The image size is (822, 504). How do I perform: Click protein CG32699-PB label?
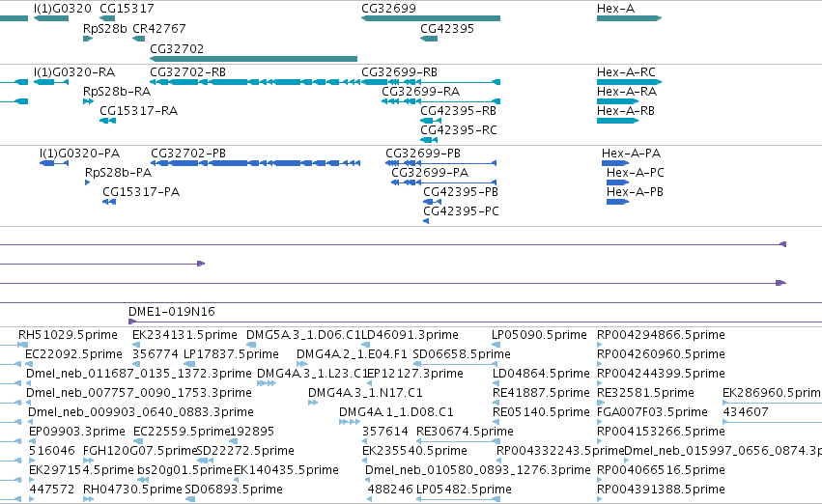click(423, 153)
